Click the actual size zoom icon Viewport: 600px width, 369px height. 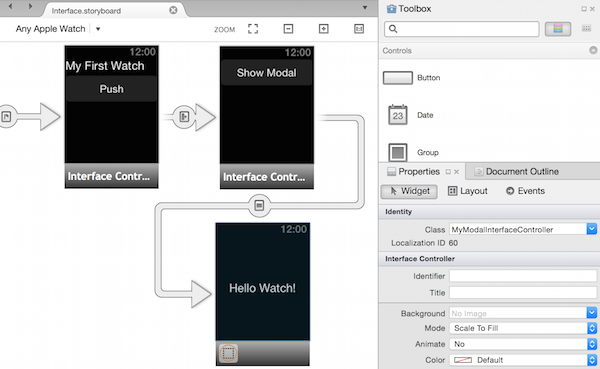pos(359,29)
